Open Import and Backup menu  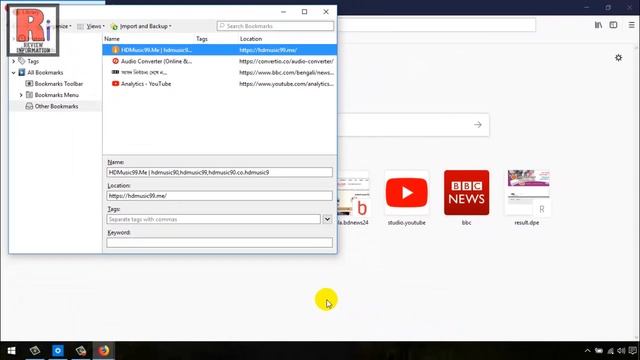coord(141,26)
